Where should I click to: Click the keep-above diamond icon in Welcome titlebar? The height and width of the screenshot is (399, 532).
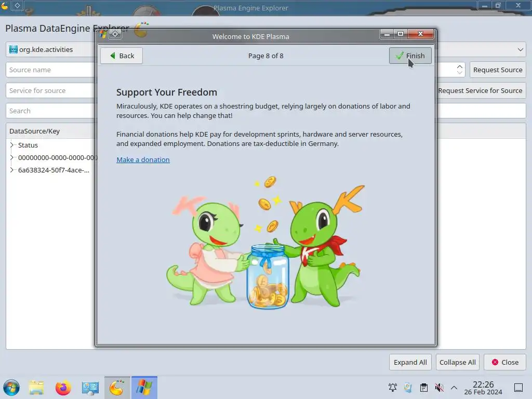pos(115,34)
